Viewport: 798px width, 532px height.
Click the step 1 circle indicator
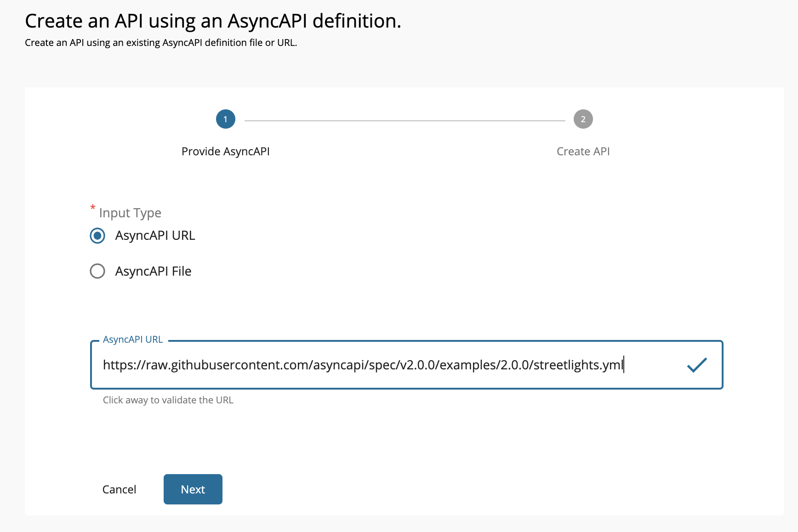225,119
